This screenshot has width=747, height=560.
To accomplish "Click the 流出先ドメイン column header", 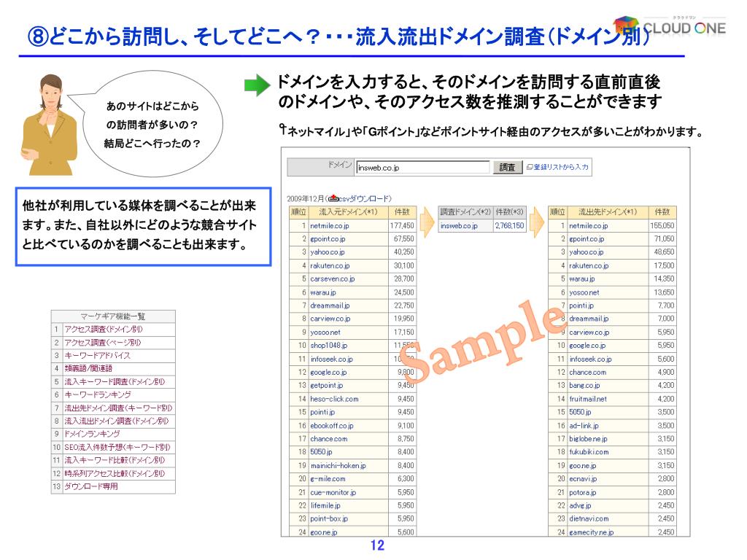I will [608, 212].
